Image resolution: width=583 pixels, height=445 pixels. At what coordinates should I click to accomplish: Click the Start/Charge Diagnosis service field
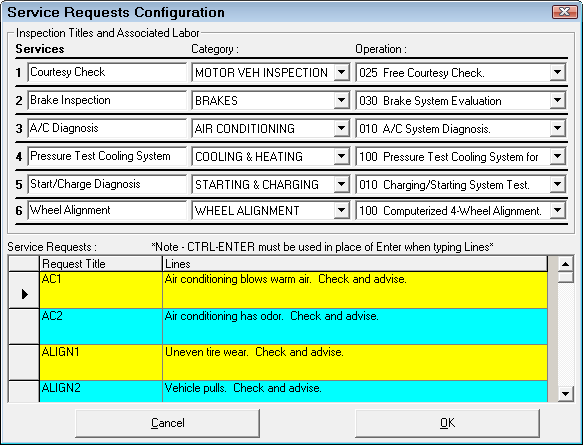[107, 184]
